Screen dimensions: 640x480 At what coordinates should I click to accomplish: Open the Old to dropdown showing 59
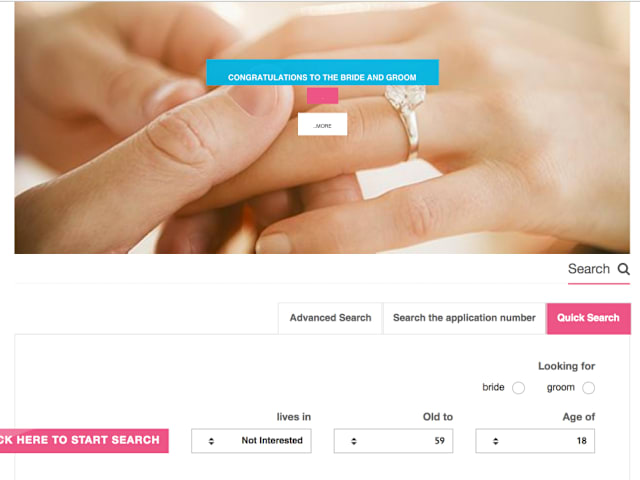(x=393, y=441)
